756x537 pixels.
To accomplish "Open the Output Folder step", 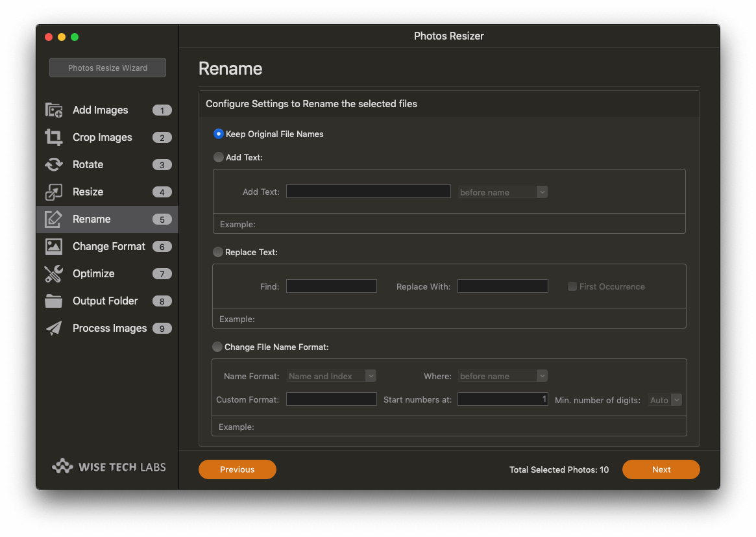I will click(105, 301).
